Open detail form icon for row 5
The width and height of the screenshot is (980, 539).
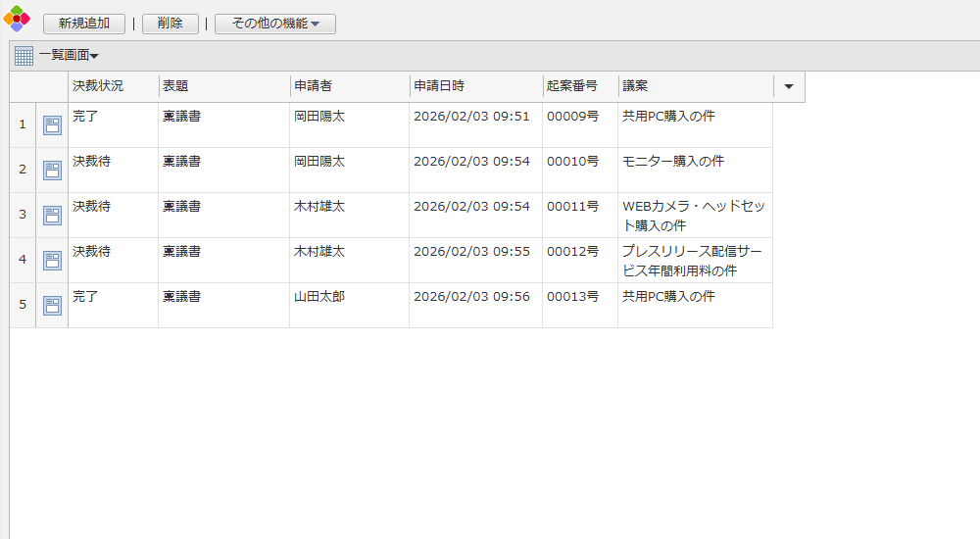[52, 305]
